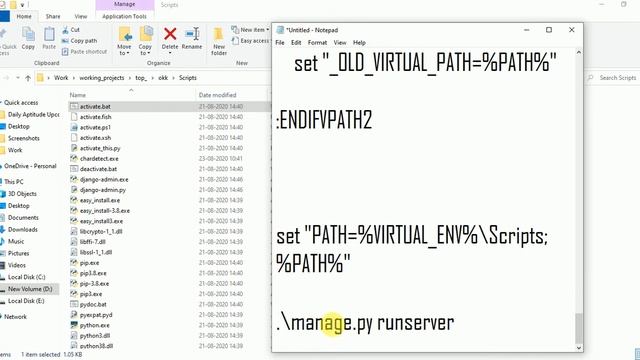Click the Cut icon in ribbon

65,30
